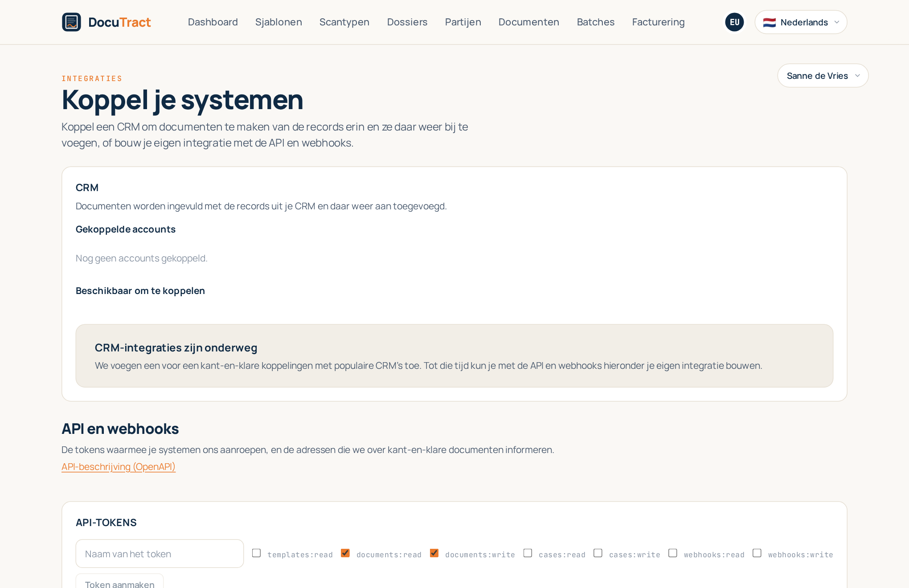Click the 'Gekoppelde accounts' subheading
Screen dimensions: 909x588
pyautogui.click(x=126, y=229)
